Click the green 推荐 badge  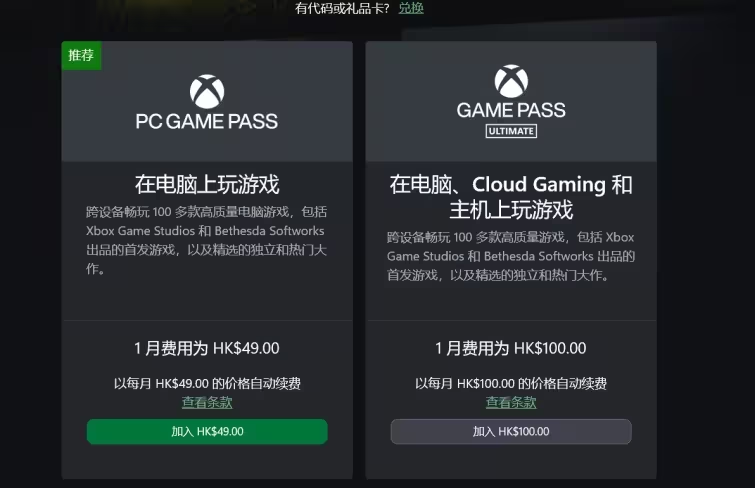[x=81, y=55]
